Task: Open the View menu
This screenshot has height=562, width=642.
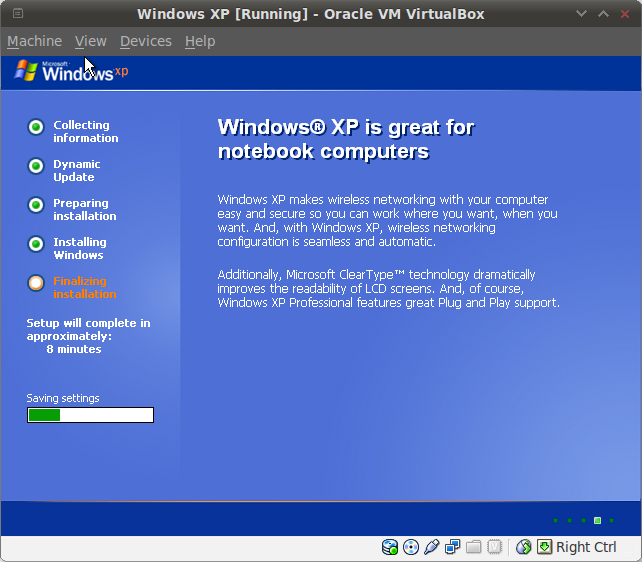Action: pyautogui.click(x=90, y=41)
